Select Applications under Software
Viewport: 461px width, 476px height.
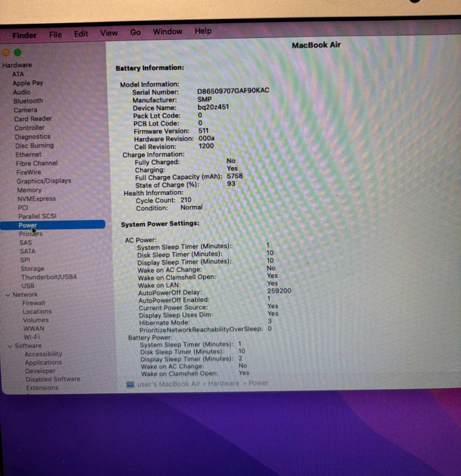click(x=44, y=362)
